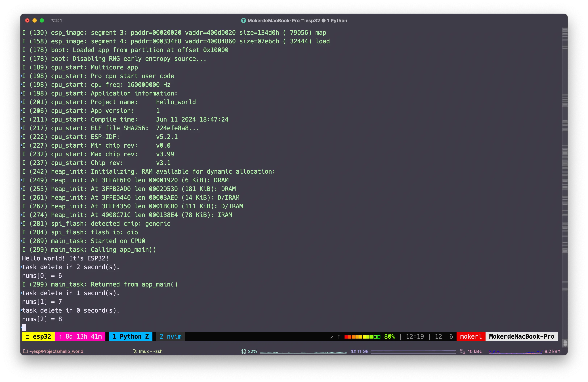Click 'detected chip: generic' log line
This screenshot has height=382, width=588.
[x=96, y=224]
